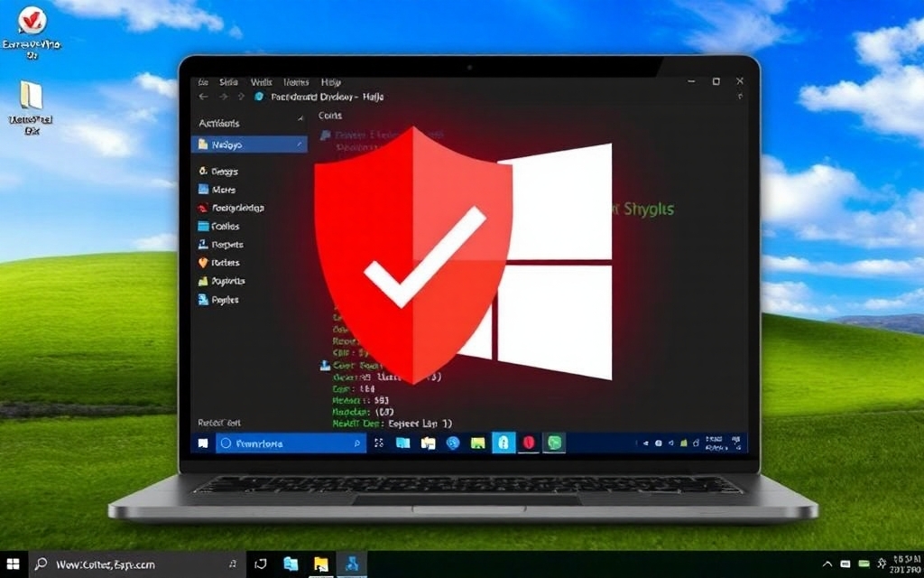The height and width of the screenshot is (578, 924).
Task: Focus the outer taskbar search box
Action: point(136,564)
